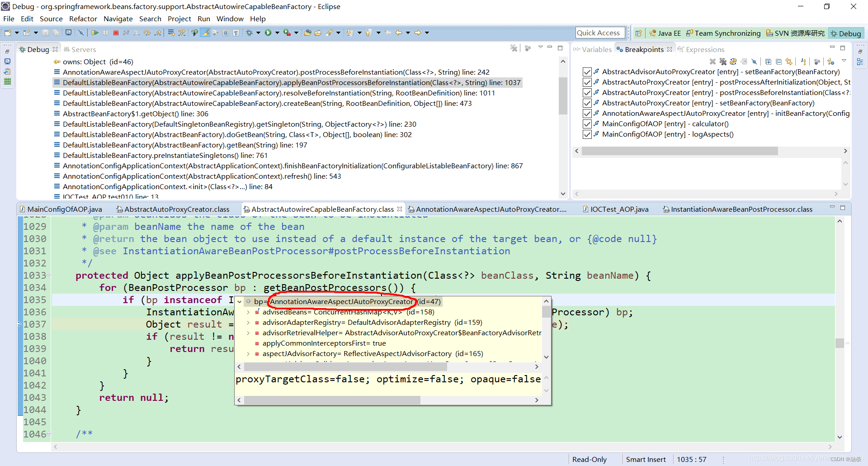This screenshot has width=868, height=466.
Task: Click Remove All Breakpoints in Breakpoints view
Action: pos(723,62)
